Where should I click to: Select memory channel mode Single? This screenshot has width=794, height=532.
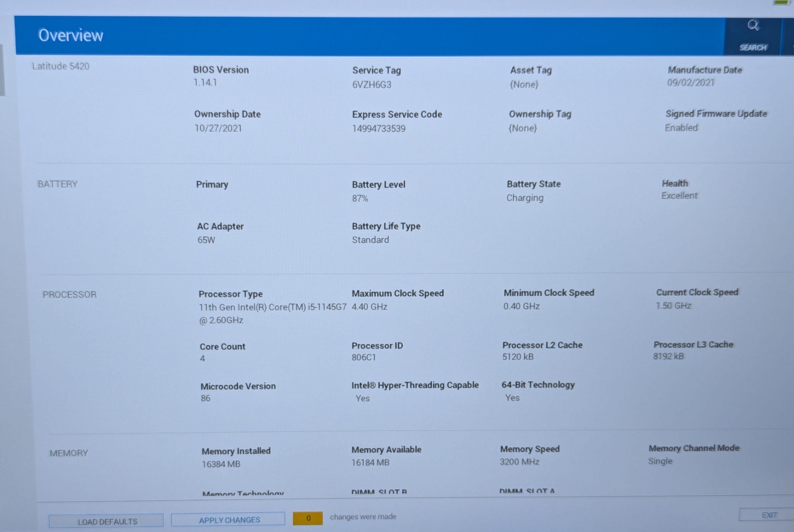(660, 461)
